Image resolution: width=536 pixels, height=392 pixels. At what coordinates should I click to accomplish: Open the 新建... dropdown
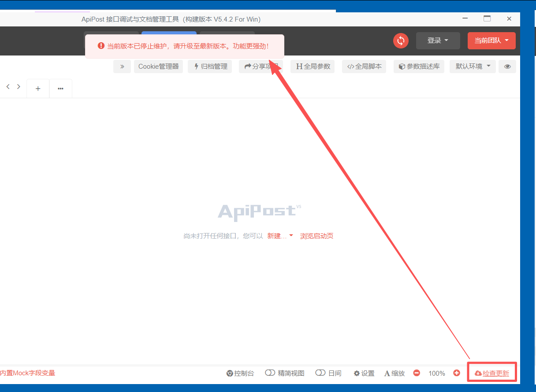tap(280, 236)
